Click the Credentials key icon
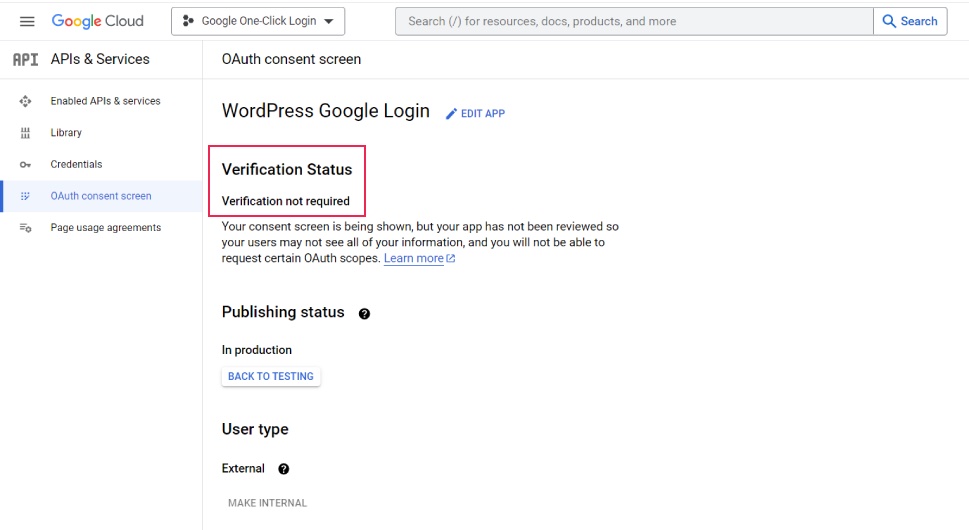Viewport: 969px width, 530px height. tap(25, 164)
